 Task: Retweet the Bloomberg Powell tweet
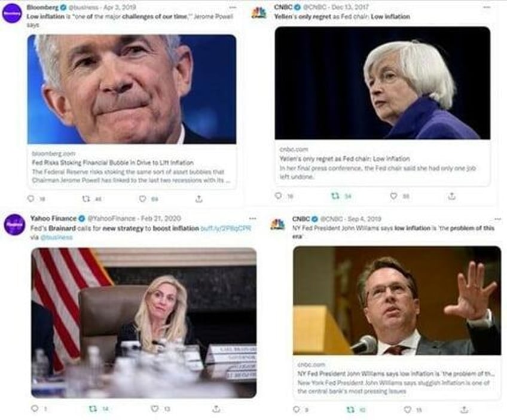coord(85,199)
